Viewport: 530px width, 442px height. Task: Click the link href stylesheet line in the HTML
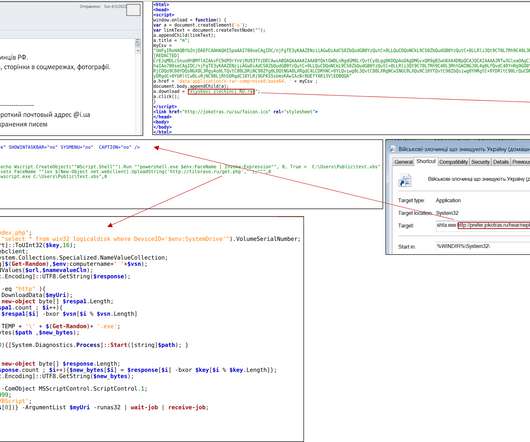pos(235,112)
